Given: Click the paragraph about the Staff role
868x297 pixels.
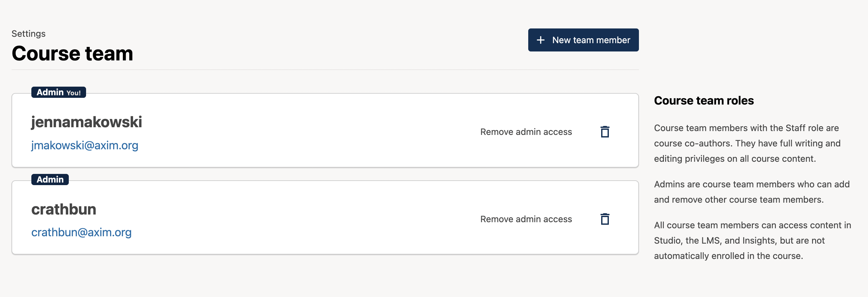Looking at the screenshot, I should (x=747, y=143).
